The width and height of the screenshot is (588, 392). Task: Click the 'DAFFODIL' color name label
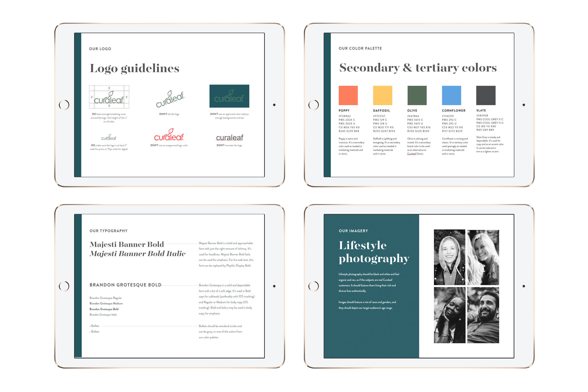381,111
